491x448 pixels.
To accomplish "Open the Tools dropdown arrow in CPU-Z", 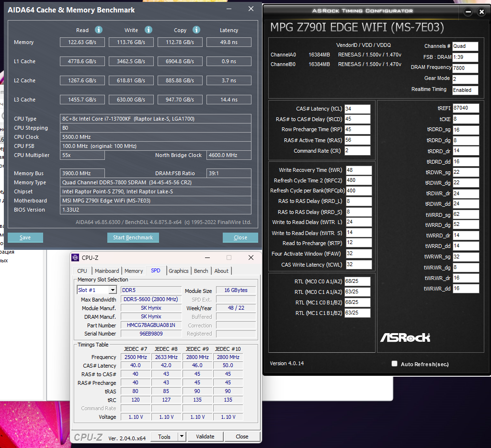I will (182, 436).
